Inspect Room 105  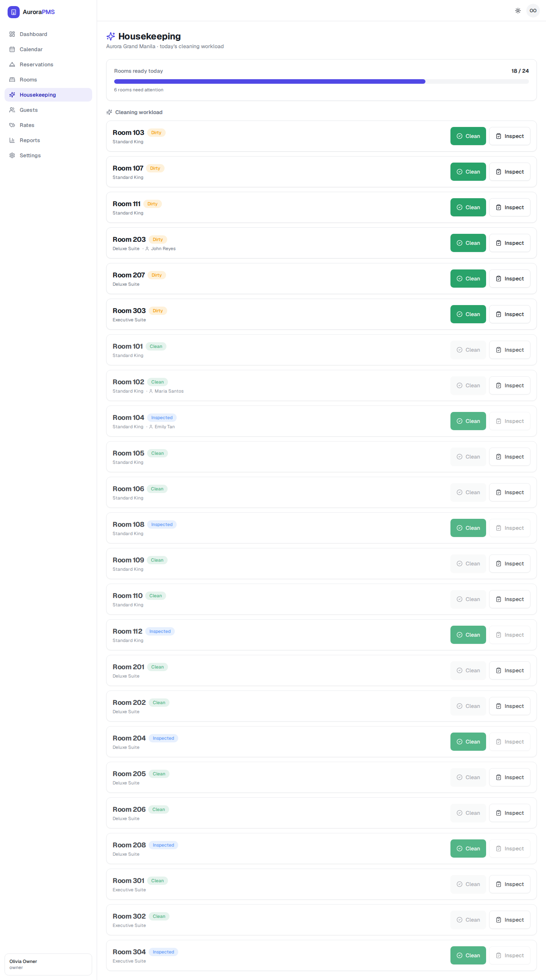[510, 457]
